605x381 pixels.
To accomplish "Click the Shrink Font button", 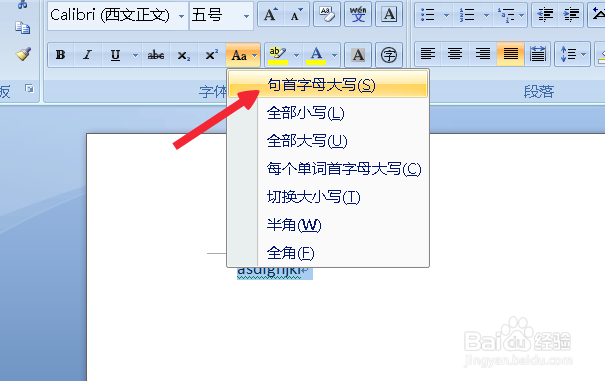I will (296, 15).
